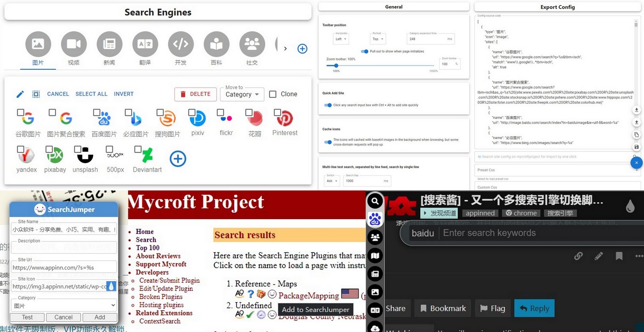Click the Site Url field in SearchJumper dialog
644x332 pixels.
point(64,267)
